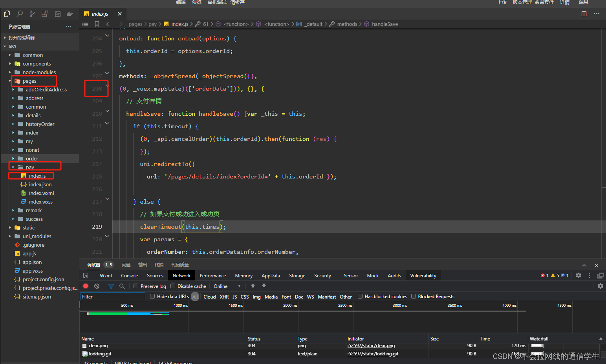Image resolution: width=606 pixels, height=364 pixels.
Task: Select the All filter type toggle
Action: point(195,297)
